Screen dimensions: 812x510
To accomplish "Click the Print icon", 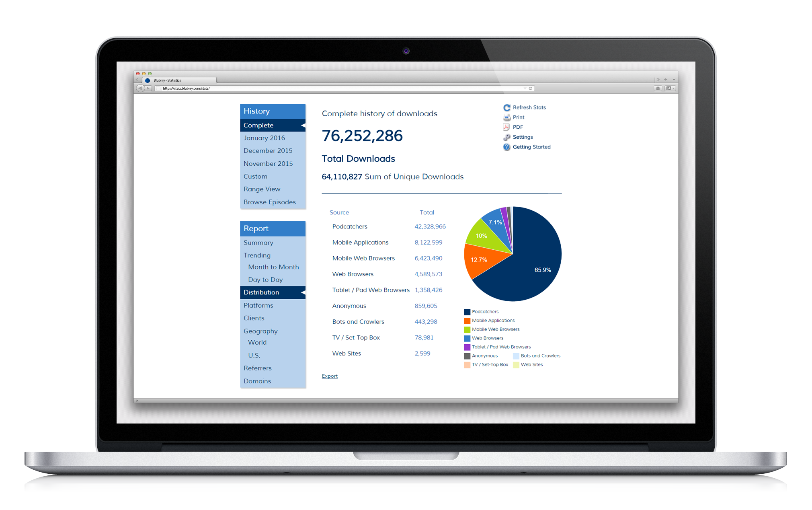I will [506, 117].
